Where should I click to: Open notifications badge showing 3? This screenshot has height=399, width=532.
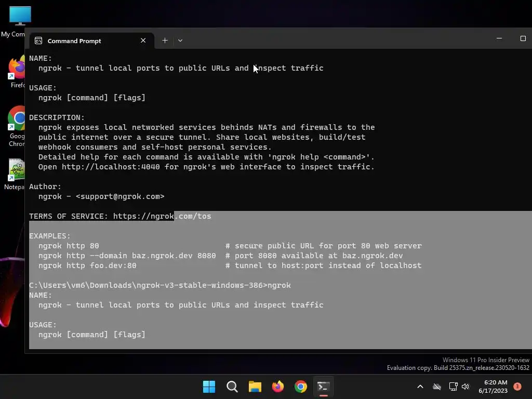click(517, 387)
